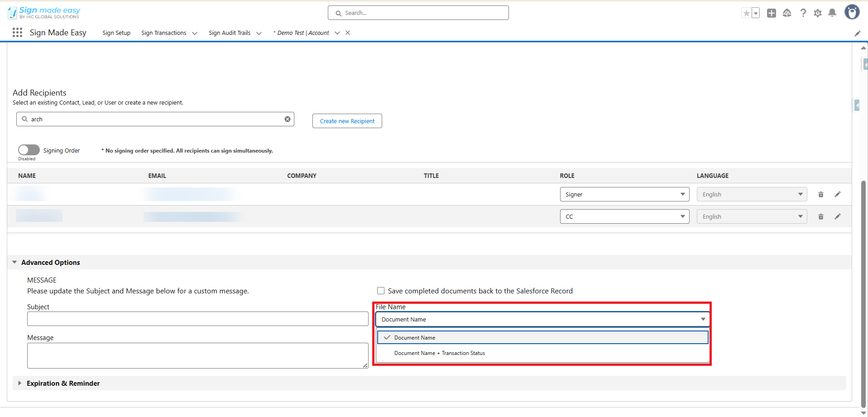Click the notifications bell icon
Viewport: 868px width, 417px height.
pyautogui.click(x=832, y=13)
